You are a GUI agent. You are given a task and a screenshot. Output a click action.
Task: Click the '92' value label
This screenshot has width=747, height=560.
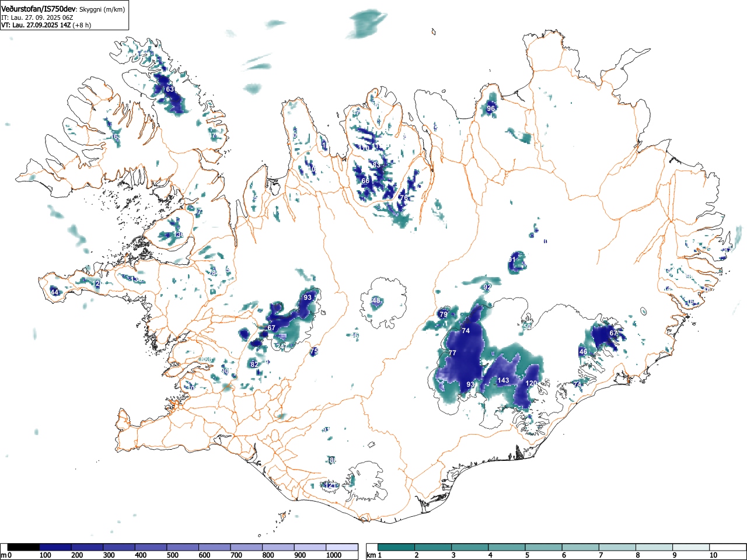point(487,287)
